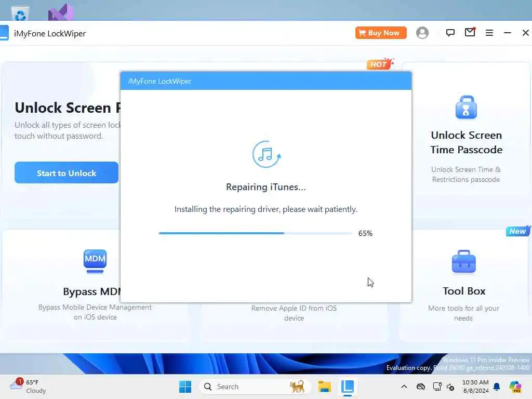Screen dimensions: 532x399
Task: Open the Windows Start menu
Action: tap(185, 387)
